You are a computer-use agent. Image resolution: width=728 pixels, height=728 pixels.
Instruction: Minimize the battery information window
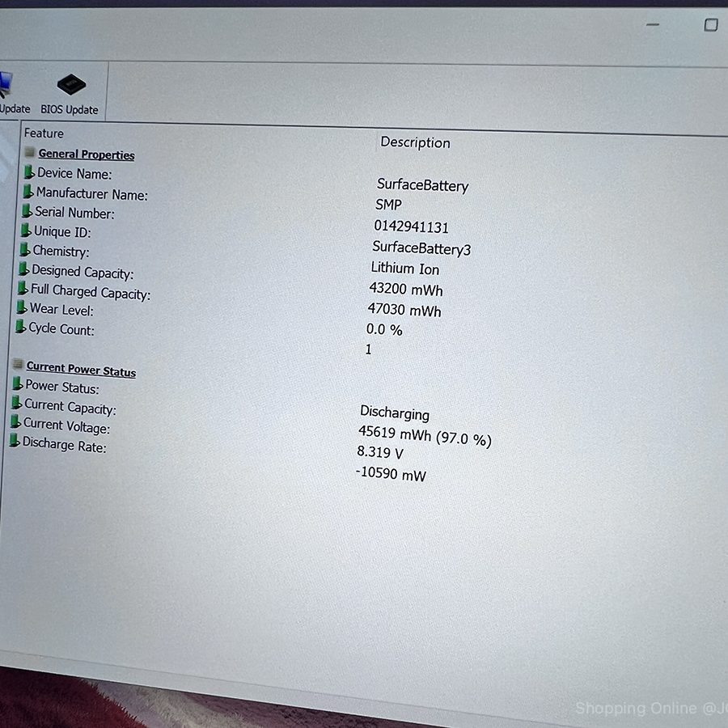653,24
